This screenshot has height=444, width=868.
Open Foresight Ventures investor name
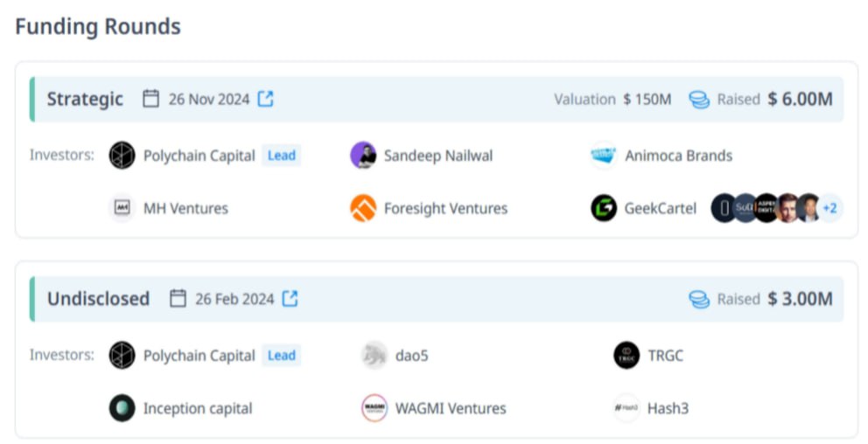(x=445, y=209)
